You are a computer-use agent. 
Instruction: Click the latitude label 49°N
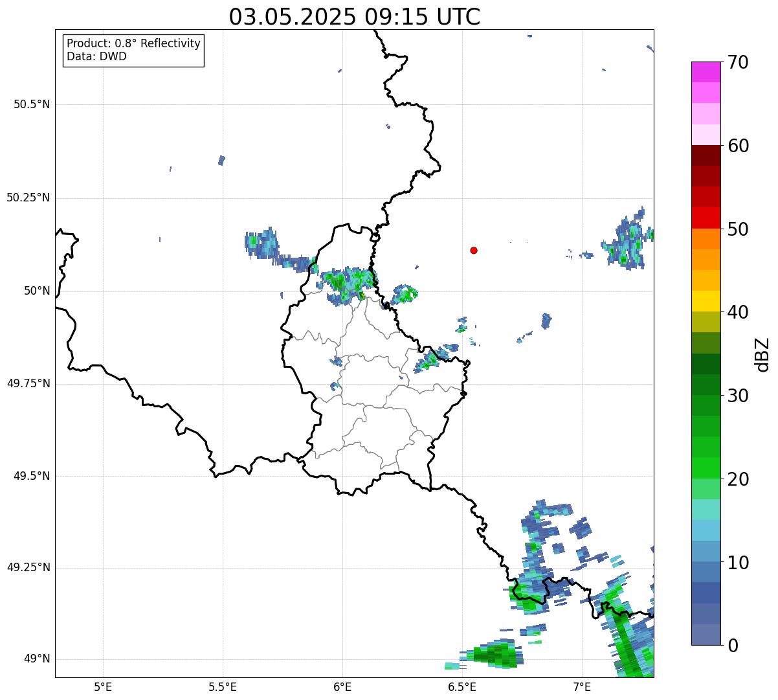(x=37, y=659)
